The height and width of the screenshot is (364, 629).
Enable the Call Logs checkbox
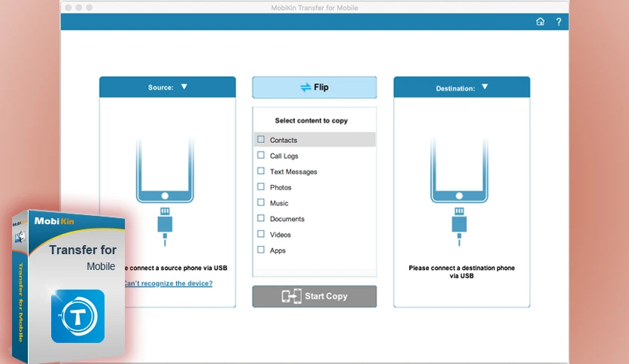[x=261, y=155]
